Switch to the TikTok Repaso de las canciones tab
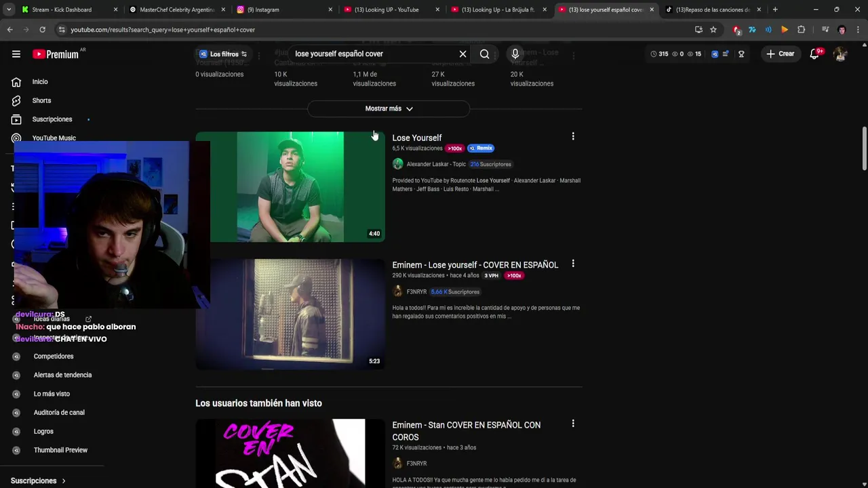The height and width of the screenshot is (488, 868). point(712,9)
